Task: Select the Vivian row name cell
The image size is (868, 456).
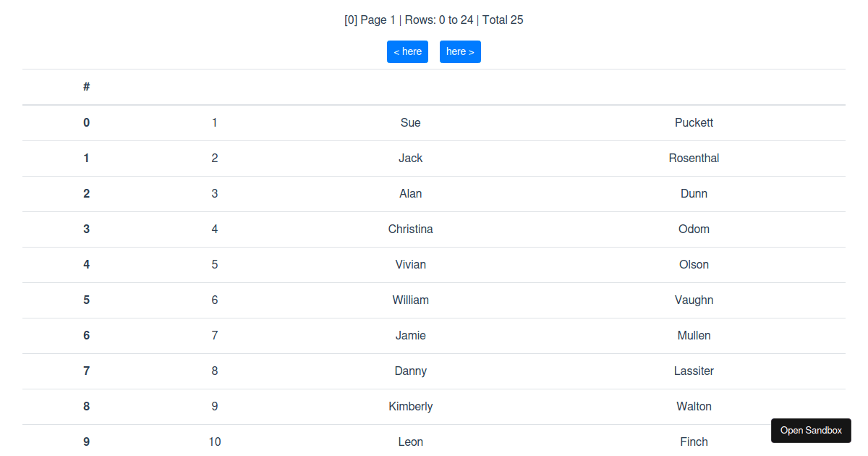Action: (x=410, y=264)
